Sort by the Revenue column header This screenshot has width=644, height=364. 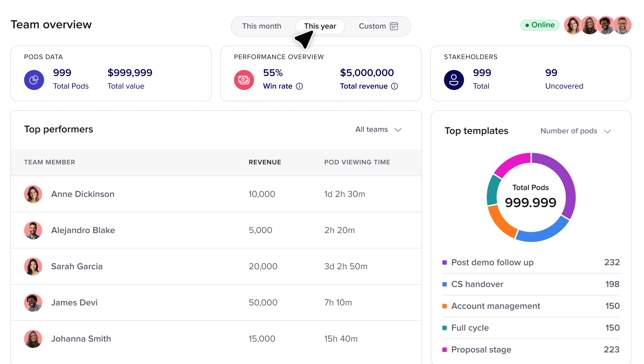coord(265,162)
